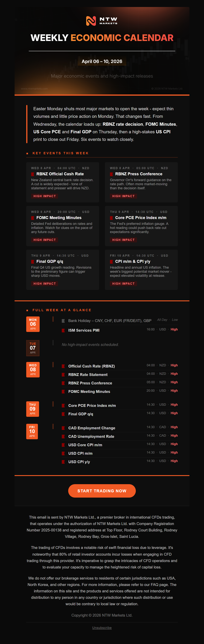Select the WED 08 APR date badge
This screenshot has height=644, width=204.
point(33,370)
